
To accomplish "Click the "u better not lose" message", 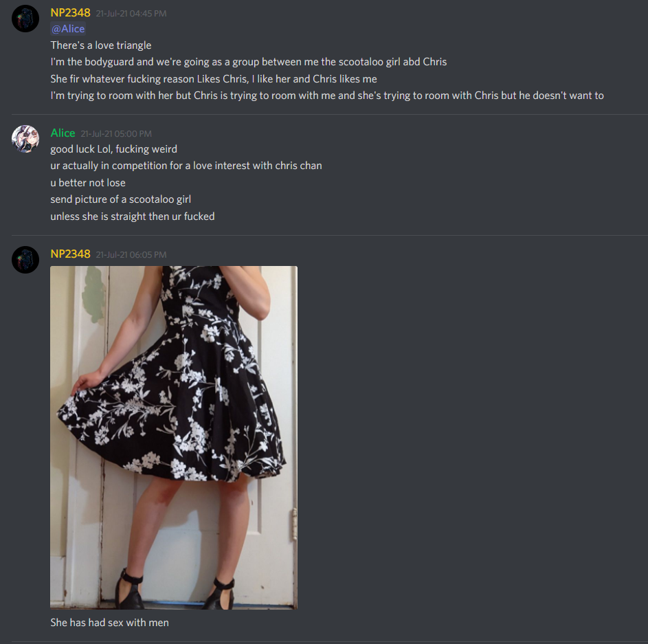I will tap(87, 183).
